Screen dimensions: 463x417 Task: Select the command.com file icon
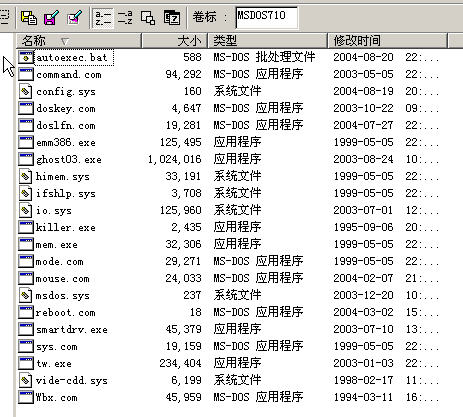26,74
